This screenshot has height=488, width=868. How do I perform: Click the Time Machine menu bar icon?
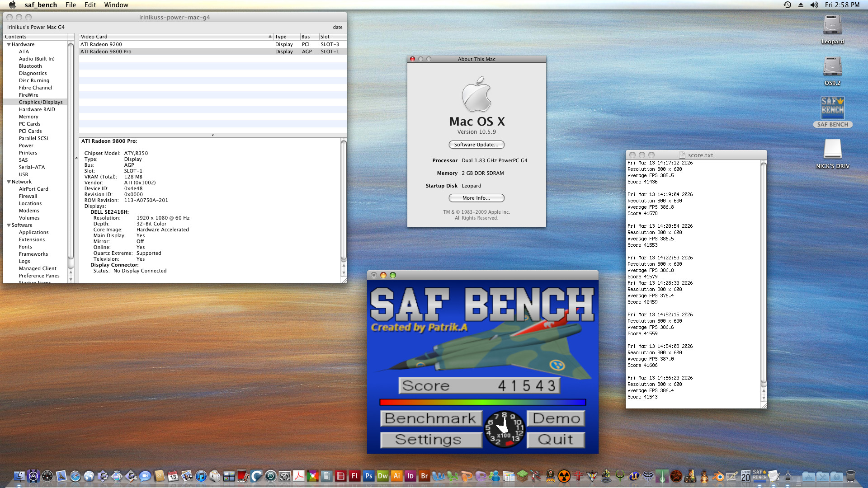pyautogui.click(x=787, y=5)
